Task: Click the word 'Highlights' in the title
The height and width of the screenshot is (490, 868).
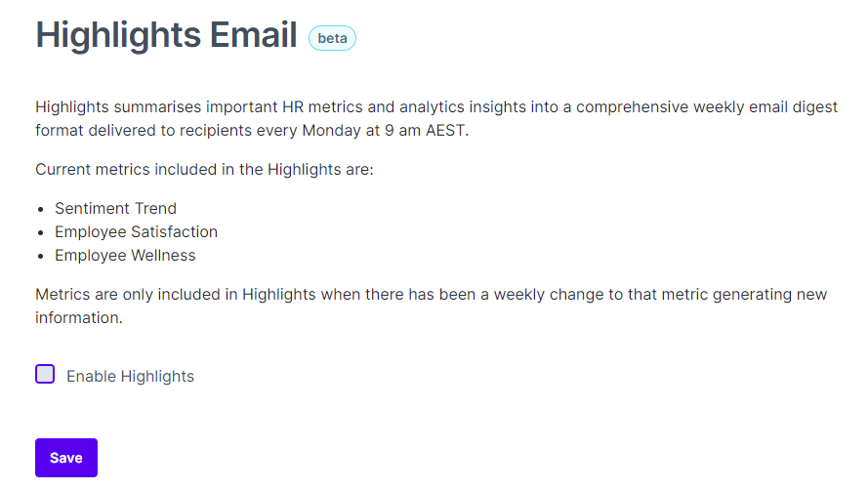Action: point(118,35)
